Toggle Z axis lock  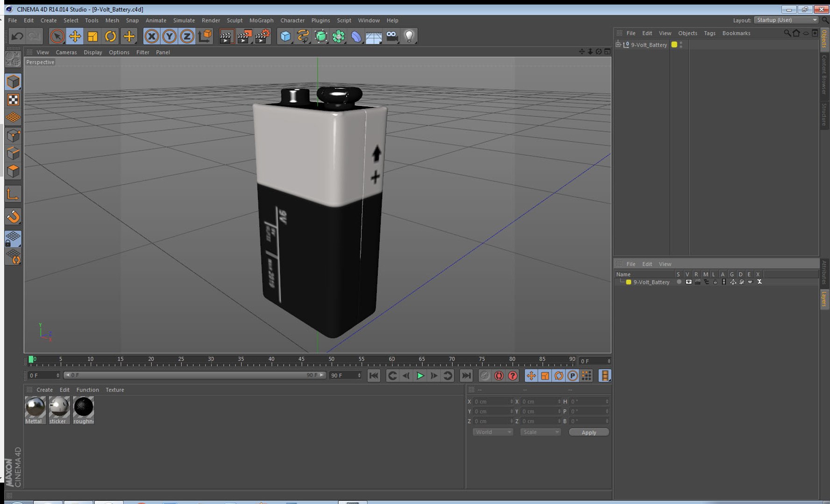pyautogui.click(x=187, y=36)
